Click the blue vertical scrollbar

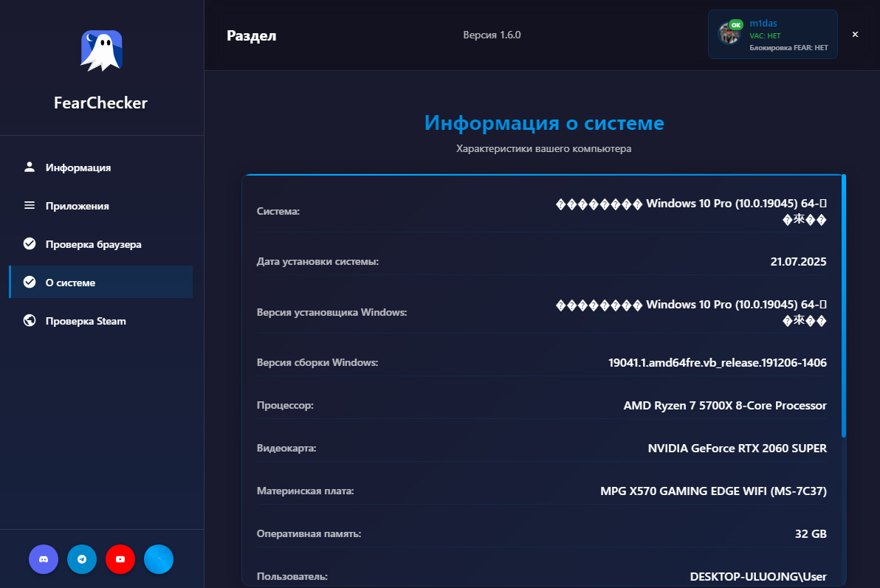[844, 305]
